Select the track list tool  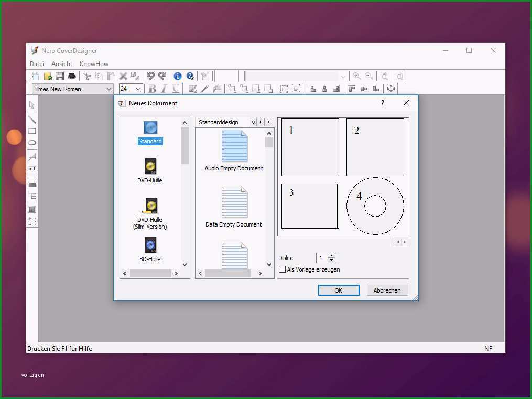pyautogui.click(x=32, y=183)
